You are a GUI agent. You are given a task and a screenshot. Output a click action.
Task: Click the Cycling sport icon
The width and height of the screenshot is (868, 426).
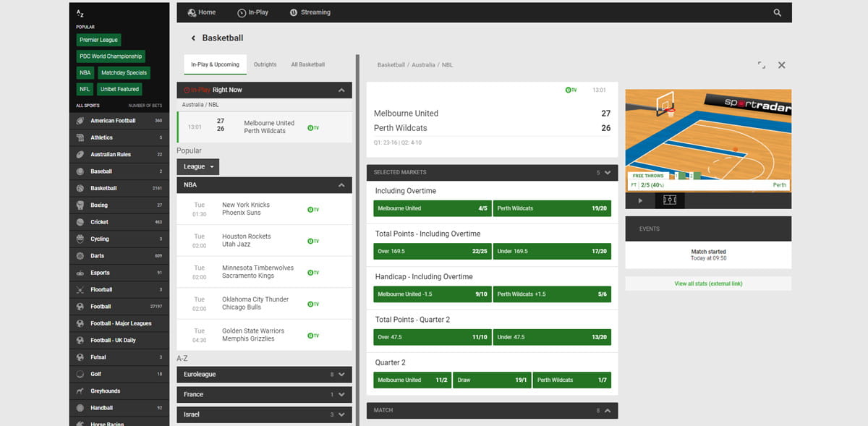click(81, 239)
